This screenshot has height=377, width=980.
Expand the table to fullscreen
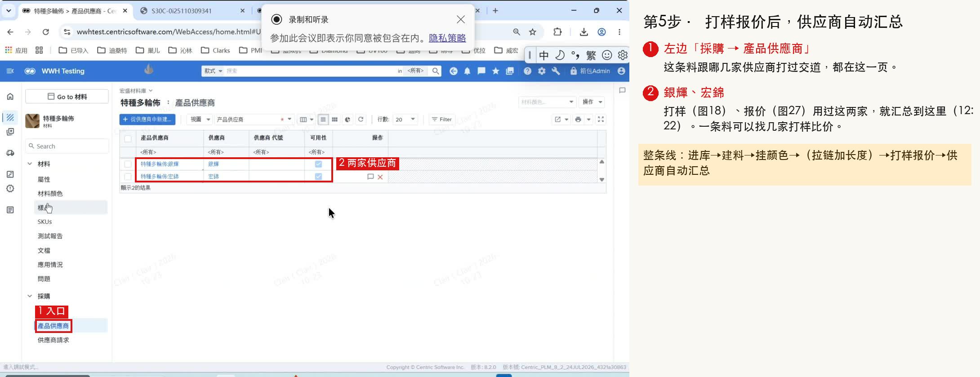coord(601,120)
